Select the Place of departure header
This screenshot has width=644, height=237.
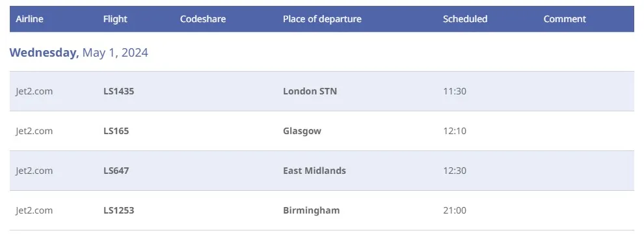[322, 19]
